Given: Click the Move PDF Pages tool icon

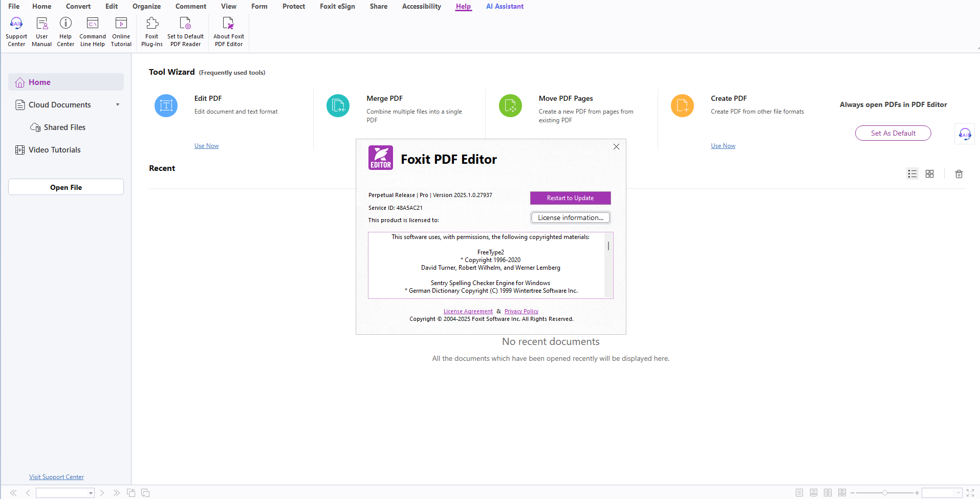Looking at the screenshot, I should tap(510, 105).
